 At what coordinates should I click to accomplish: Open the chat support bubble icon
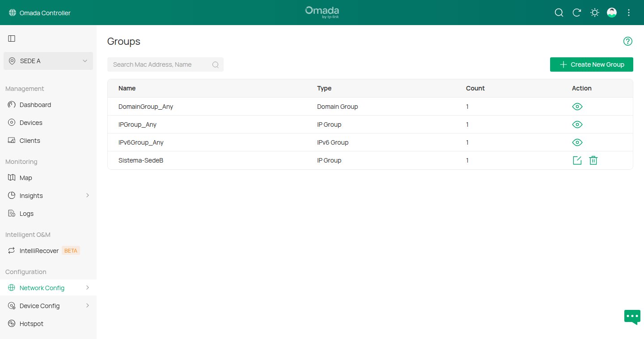pos(632,317)
